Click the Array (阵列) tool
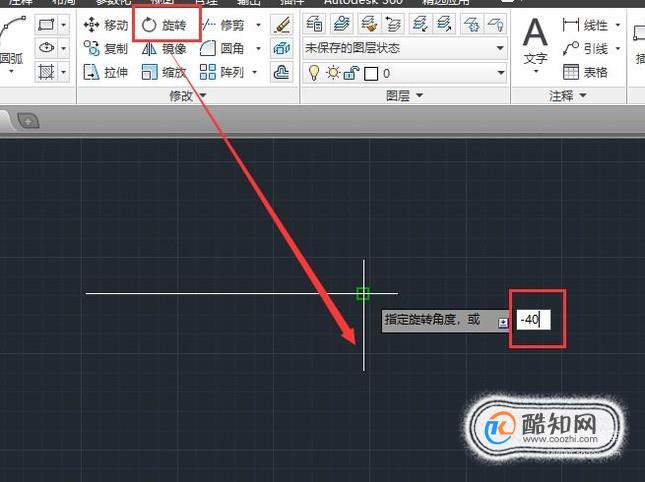This screenshot has height=482, width=645. click(x=223, y=72)
